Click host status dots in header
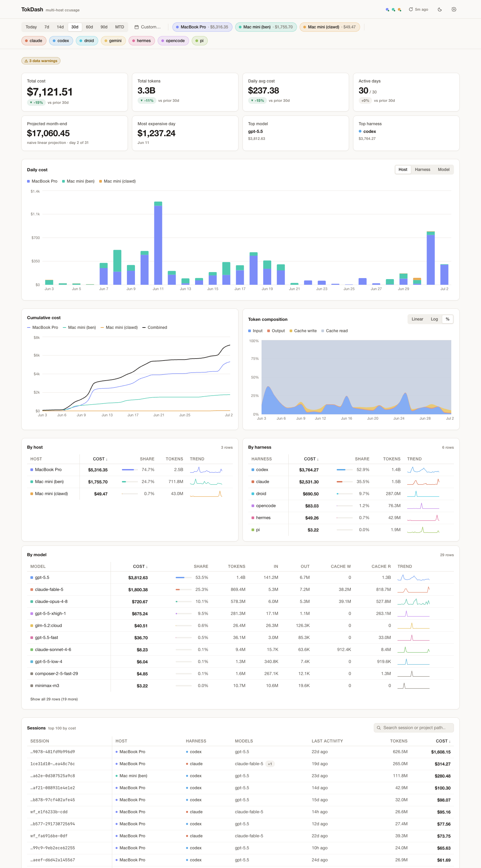 pyautogui.click(x=393, y=9)
